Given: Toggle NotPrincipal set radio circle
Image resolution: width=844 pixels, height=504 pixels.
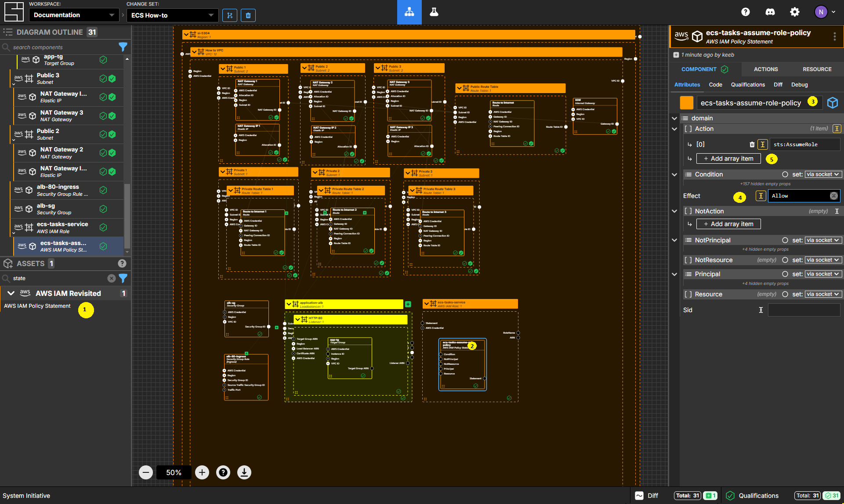Looking at the screenshot, I should click(785, 240).
